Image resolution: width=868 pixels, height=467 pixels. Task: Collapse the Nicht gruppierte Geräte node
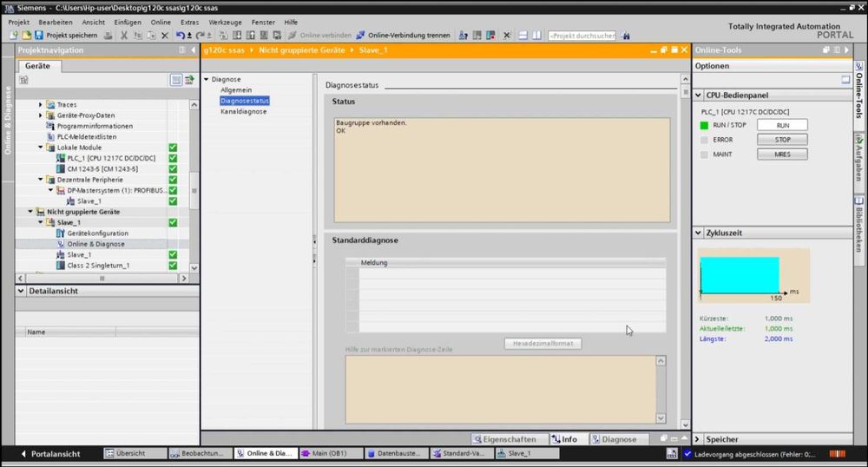coord(30,212)
